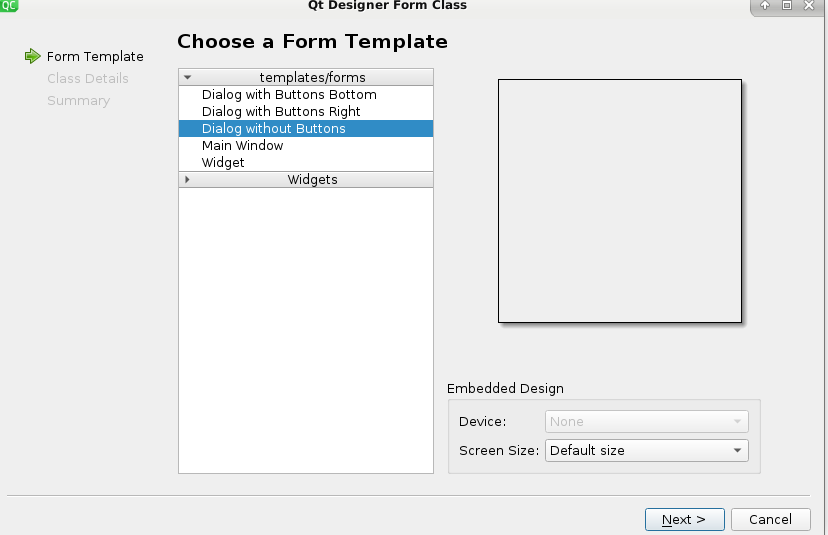Open the Device combo box

[x=646, y=421]
